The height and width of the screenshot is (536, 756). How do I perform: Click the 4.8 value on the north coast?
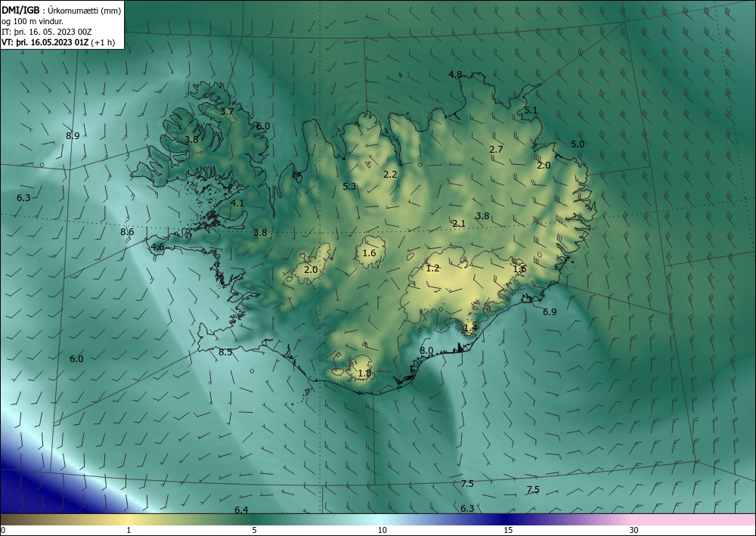coord(455,74)
